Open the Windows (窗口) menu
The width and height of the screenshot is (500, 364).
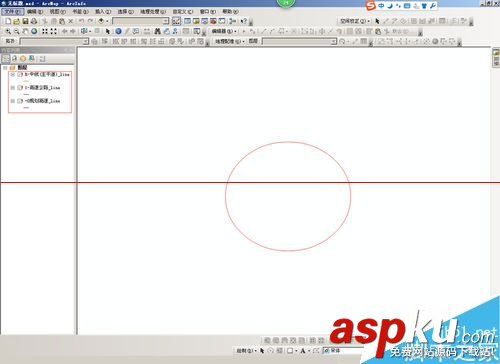pos(208,11)
